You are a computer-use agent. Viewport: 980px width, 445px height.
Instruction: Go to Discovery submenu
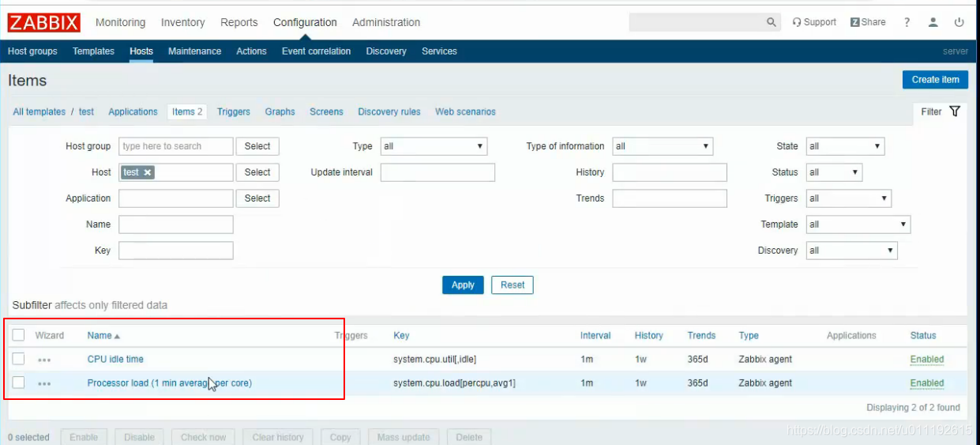(385, 51)
